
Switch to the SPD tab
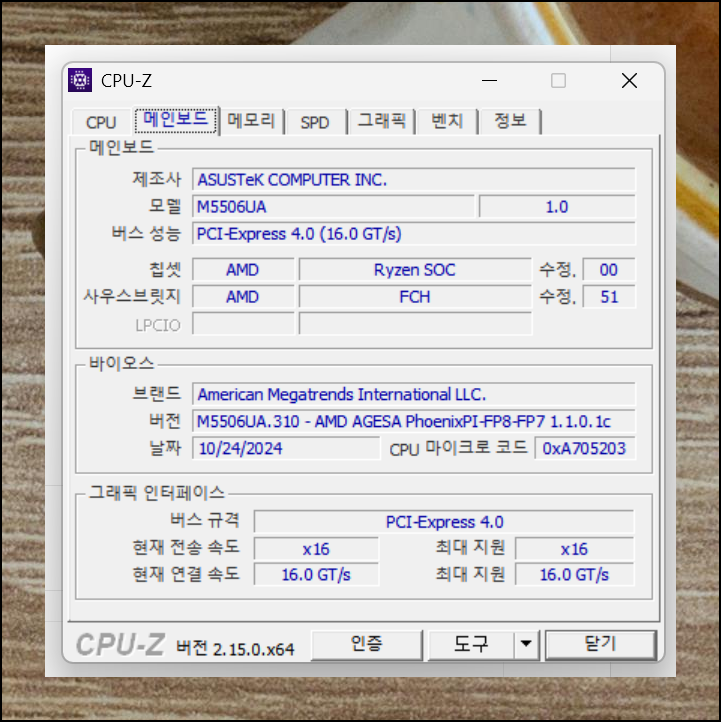[315, 122]
